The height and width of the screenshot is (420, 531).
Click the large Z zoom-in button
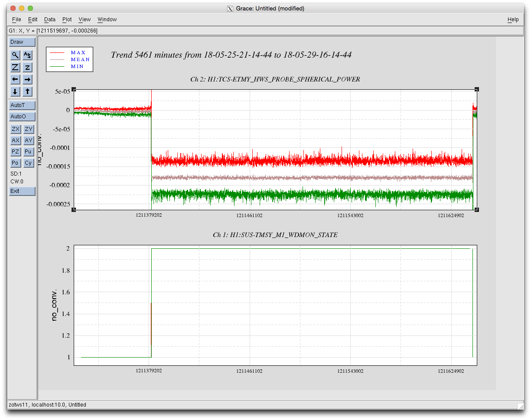click(15, 67)
